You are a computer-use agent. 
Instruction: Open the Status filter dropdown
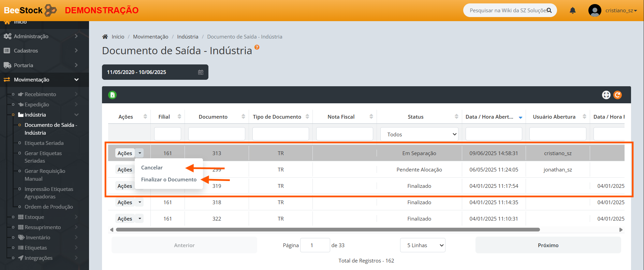419,134
